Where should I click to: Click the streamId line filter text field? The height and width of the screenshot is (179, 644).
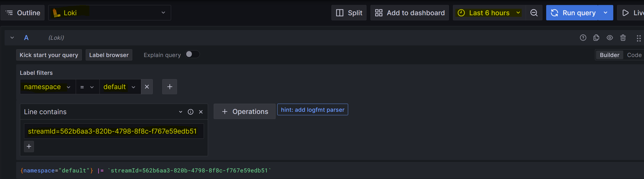click(113, 131)
